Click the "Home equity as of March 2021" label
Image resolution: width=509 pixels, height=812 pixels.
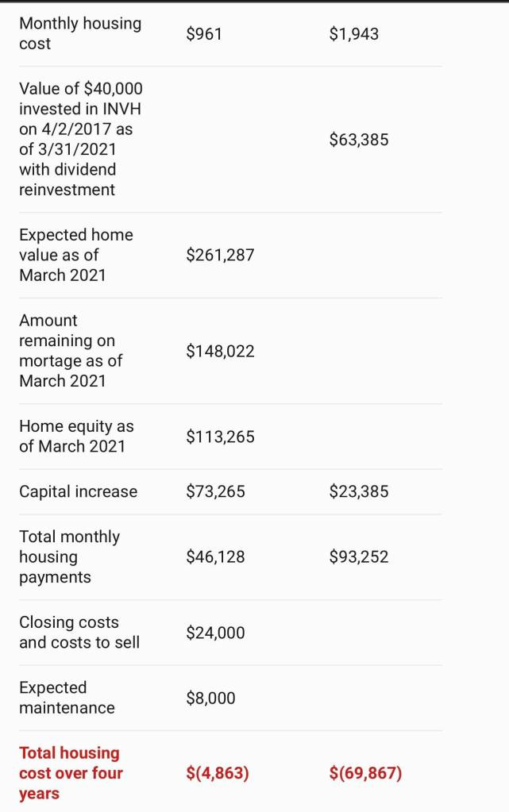76,436
